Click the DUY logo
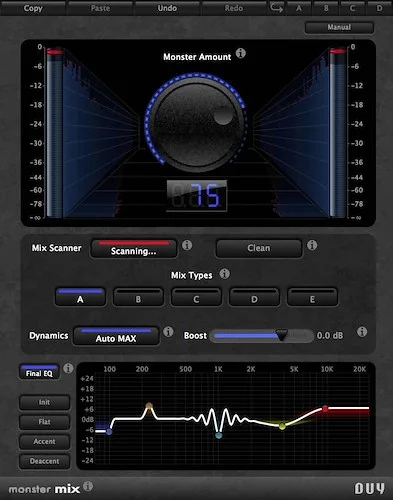This screenshot has height=500, width=393. pyautogui.click(x=369, y=489)
